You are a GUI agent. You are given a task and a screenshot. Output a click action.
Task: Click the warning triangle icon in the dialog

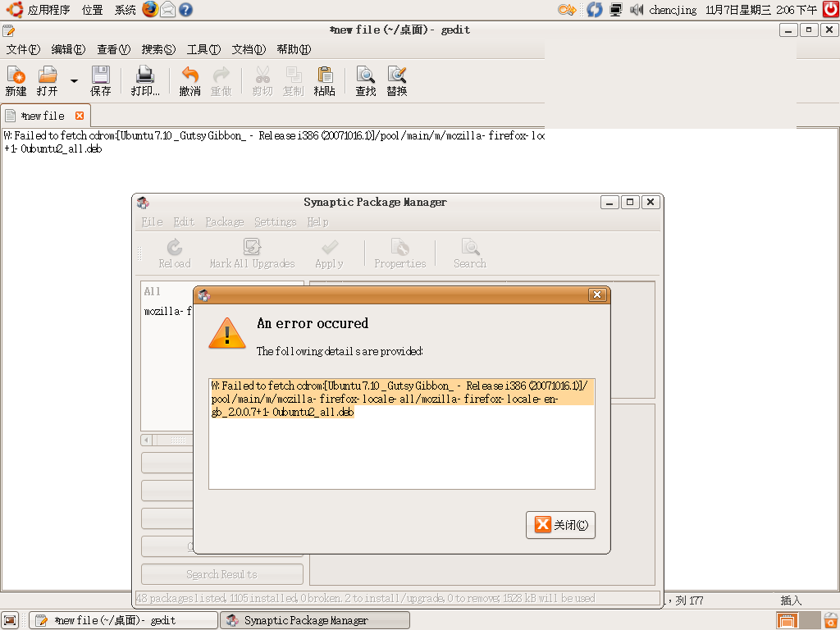pyautogui.click(x=227, y=333)
